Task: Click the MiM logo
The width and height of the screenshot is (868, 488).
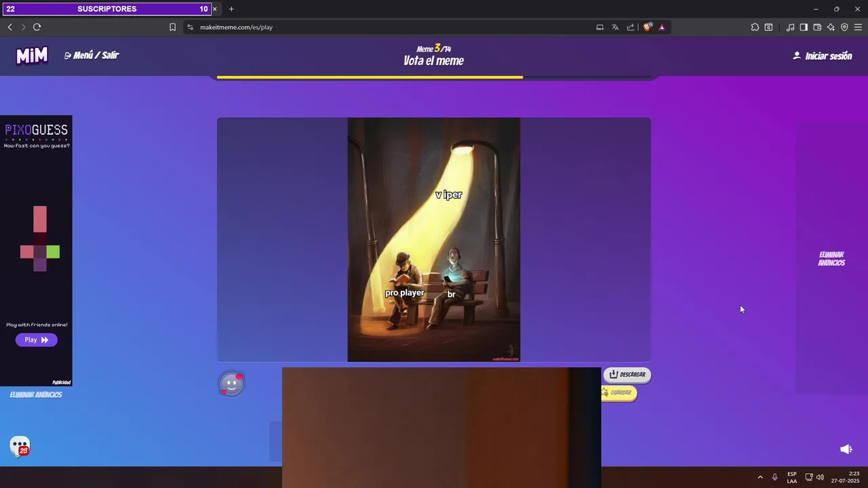Action: tap(32, 56)
